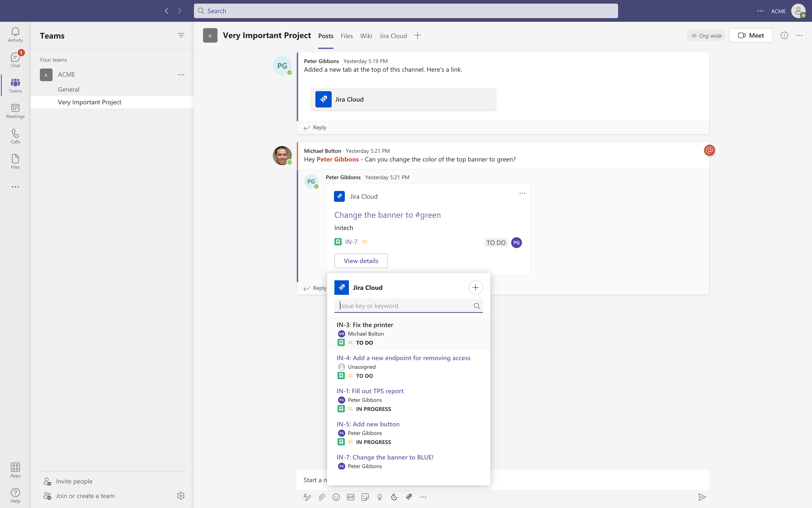
Task: Open the Format text tool
Action: pos(307,497)
